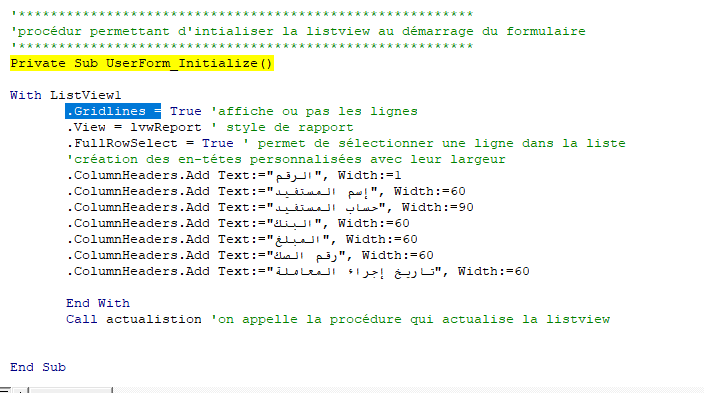This screenshot has width=704, height=393.
Task: Click the second asterisk separator comment line
Action: pos(242,46)
